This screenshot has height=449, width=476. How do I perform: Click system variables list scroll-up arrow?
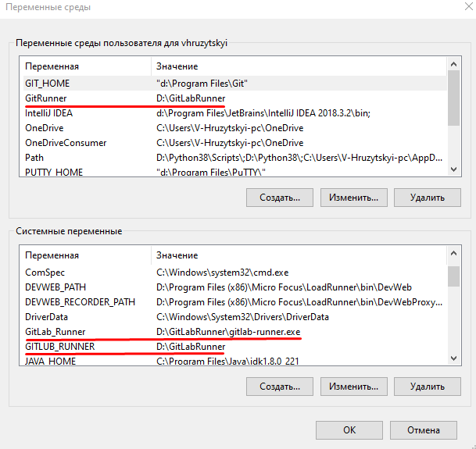point(454,253)
